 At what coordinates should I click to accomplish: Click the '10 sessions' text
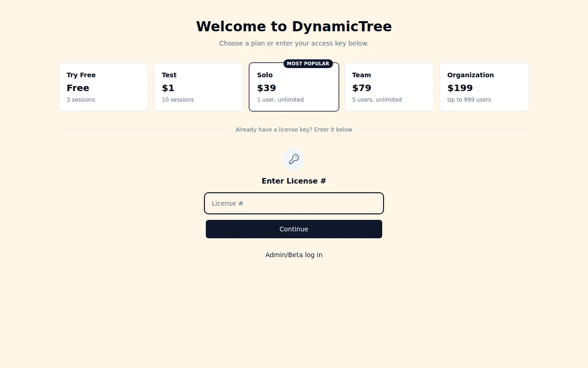tap(178, 100)
